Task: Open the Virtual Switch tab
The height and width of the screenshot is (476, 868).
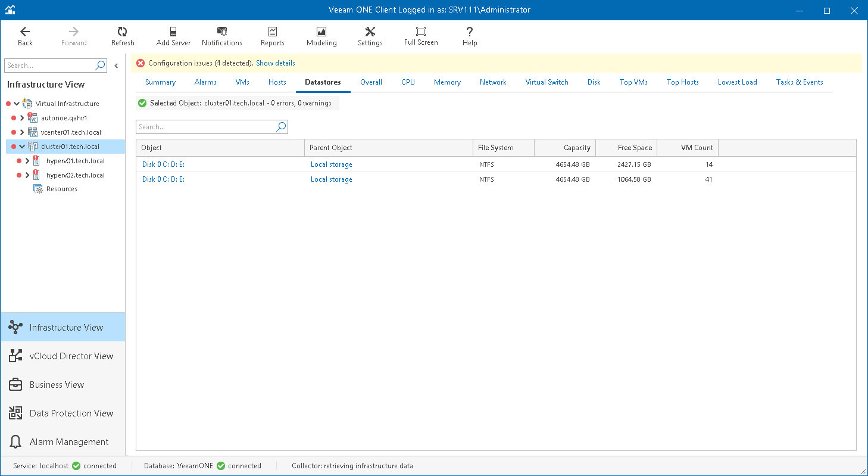Action: pos(547,82)
